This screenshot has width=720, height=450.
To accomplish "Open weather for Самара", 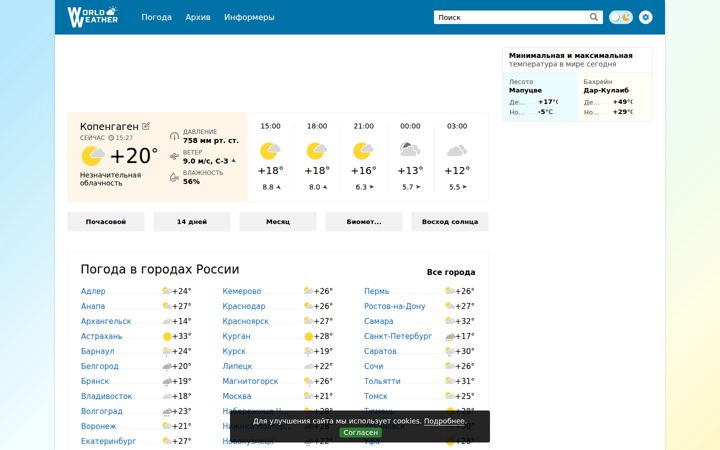I will coord(379,321).
